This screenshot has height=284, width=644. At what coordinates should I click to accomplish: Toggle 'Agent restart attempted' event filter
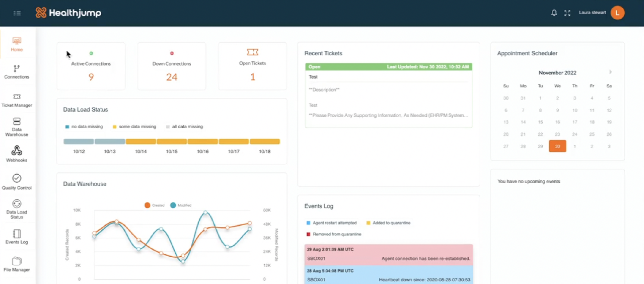click(x=331, y=223)
